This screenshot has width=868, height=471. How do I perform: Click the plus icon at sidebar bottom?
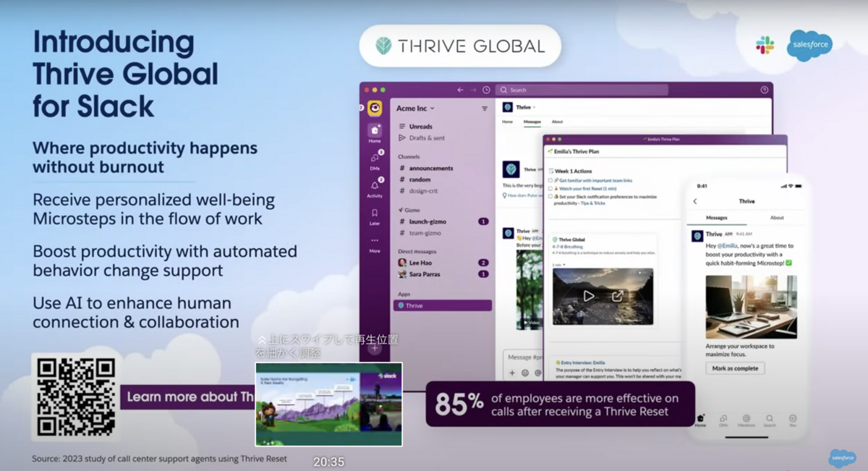coord(375,348)
